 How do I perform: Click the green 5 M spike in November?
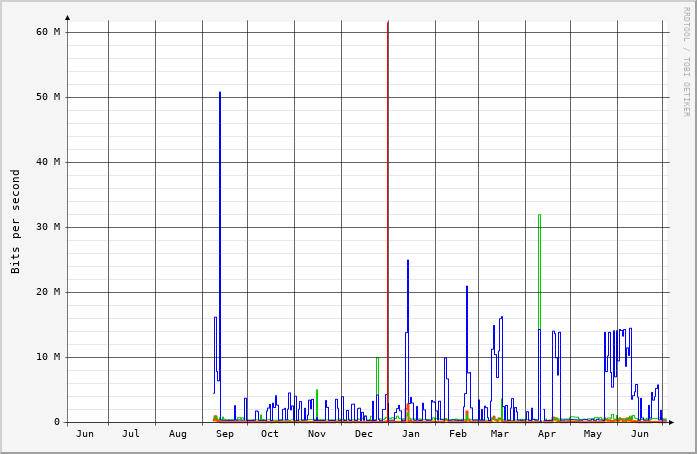[316, 405]
